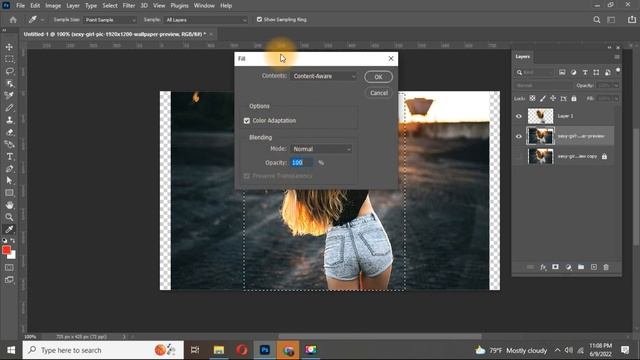Delete the selected layer
This screenshot has width=640, height=360.
(x=606, y=267)
